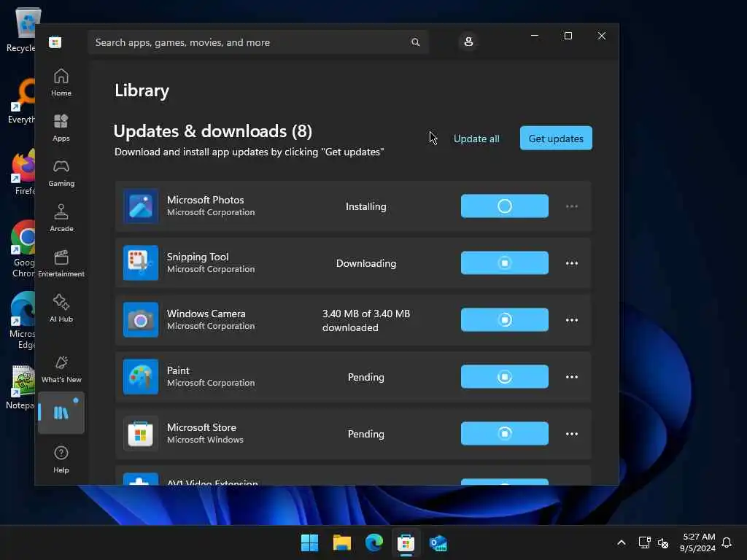Image resolution: width=747 pixels, height=560 pixels.
Task: Click the Windows Camera app name
Action: [206, 314]
